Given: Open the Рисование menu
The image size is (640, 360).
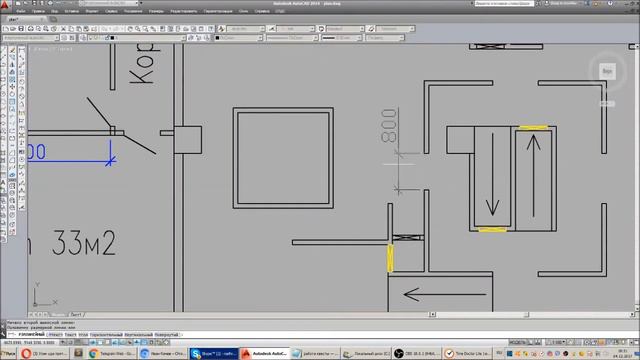Looking at the screenshot, I should click(x=133, y=11).
